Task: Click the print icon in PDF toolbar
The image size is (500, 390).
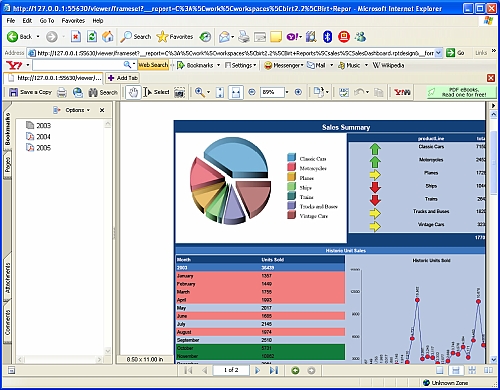Action: pyautogui.click(x=62, y=92)
